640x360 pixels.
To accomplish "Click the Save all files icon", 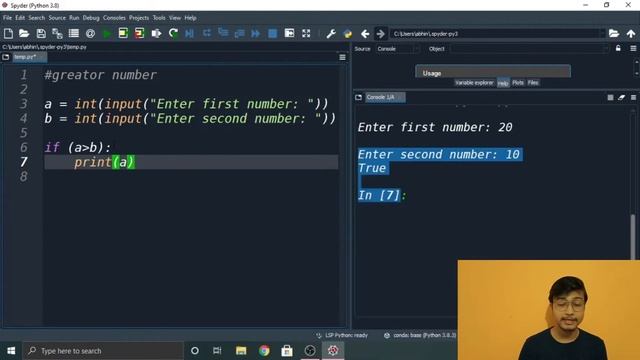I will 57,33.
